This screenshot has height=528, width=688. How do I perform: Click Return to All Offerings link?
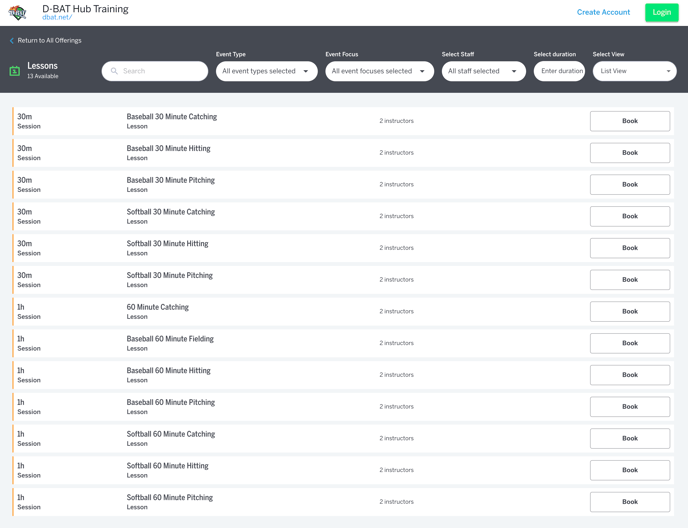click(x=49, y=40)
